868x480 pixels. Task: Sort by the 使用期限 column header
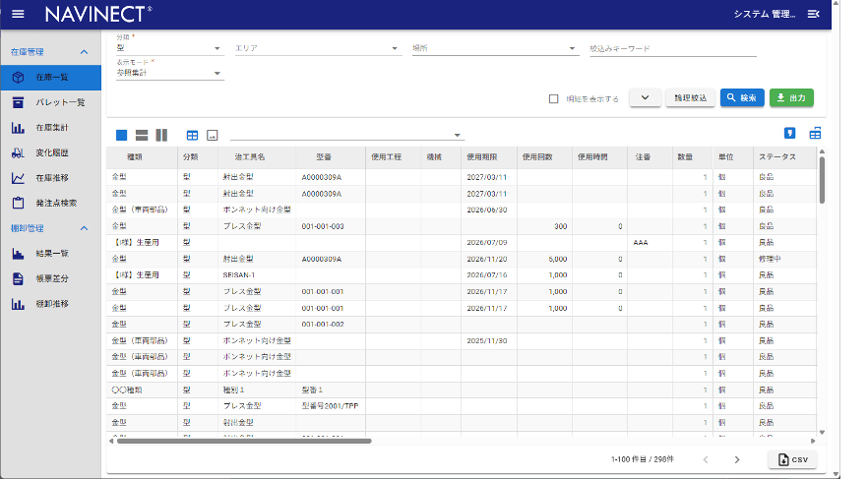coord(481,157)
